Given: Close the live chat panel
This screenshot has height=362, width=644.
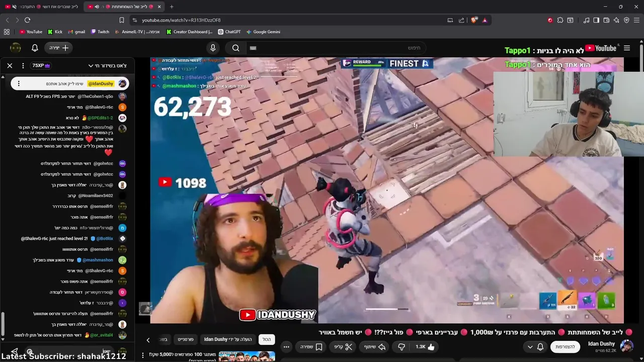Looking at the screenshot, I should point(10,65).
